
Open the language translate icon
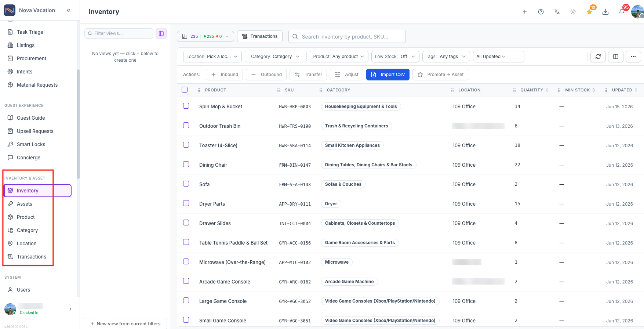point(557,12)
